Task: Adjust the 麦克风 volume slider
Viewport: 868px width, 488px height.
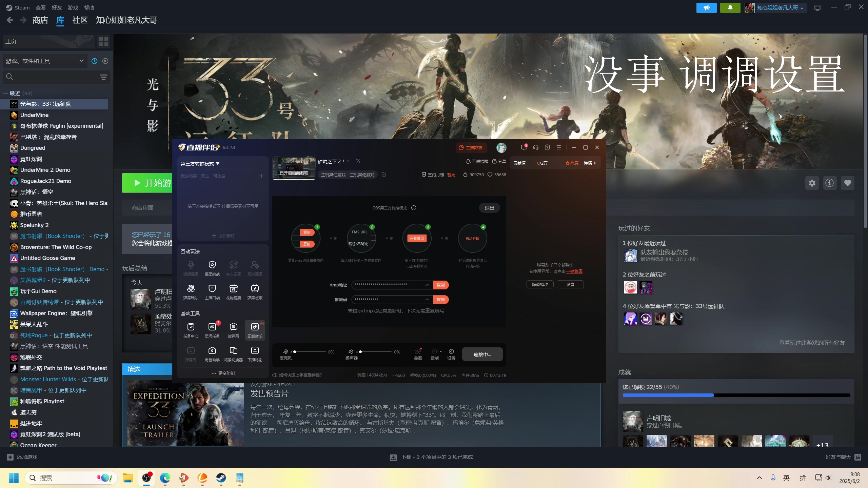Action: pos(310,352)
